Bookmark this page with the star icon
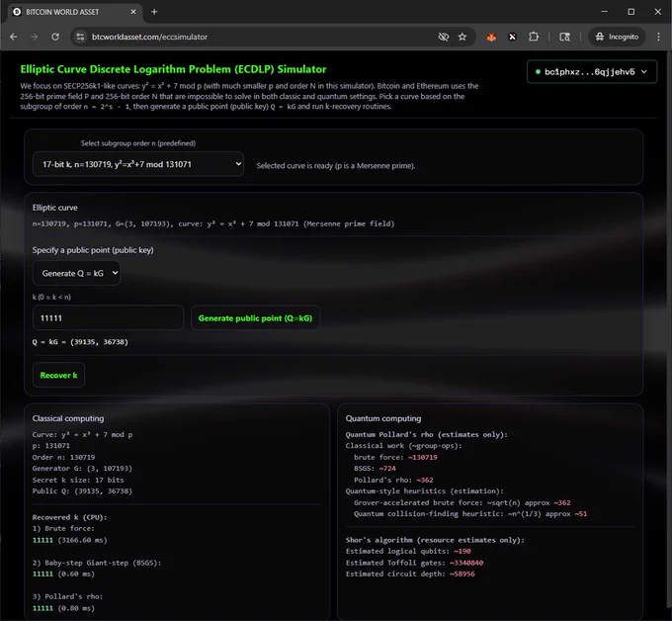The image size is (672, 621). pyautogui.click(x=462, y=37)
